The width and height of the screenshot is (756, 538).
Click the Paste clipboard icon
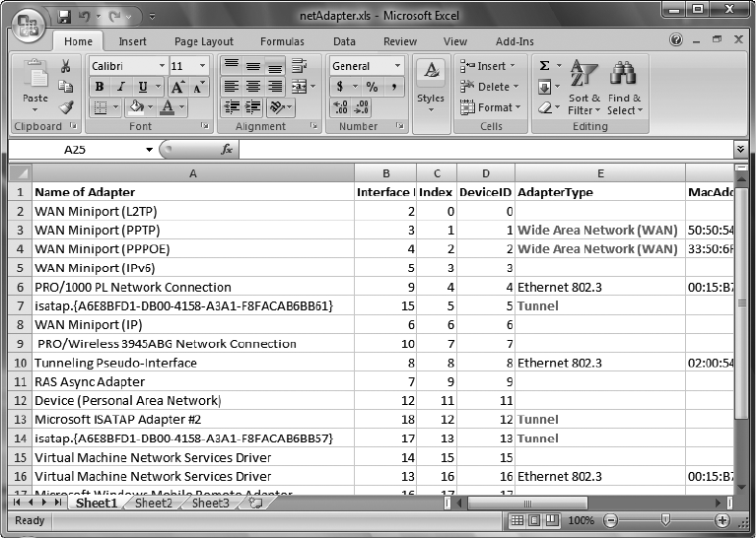[35, 73]
